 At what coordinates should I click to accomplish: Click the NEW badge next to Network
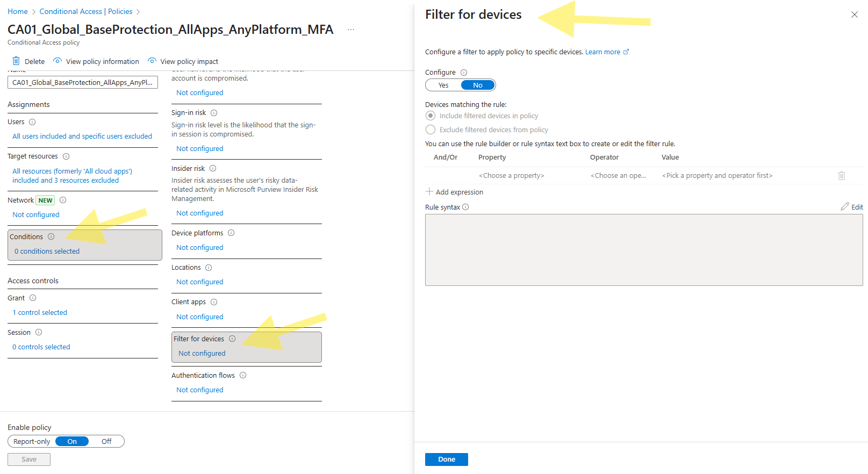46,200
